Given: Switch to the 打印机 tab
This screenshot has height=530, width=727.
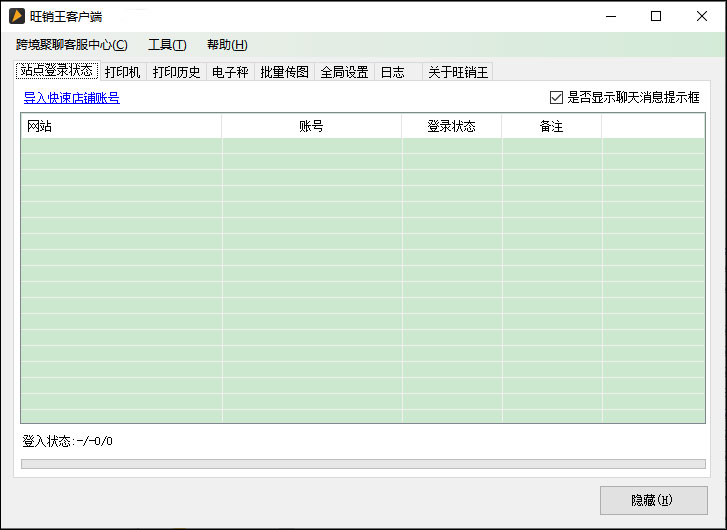Looking at the screenshot, I should tap(123, 72).
